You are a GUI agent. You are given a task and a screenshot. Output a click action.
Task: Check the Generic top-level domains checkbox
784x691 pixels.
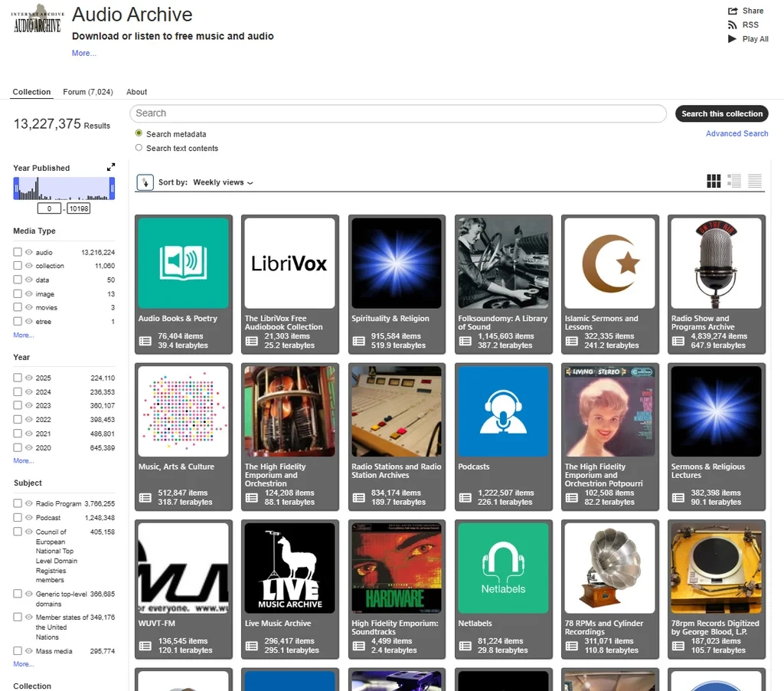(18, 594)
